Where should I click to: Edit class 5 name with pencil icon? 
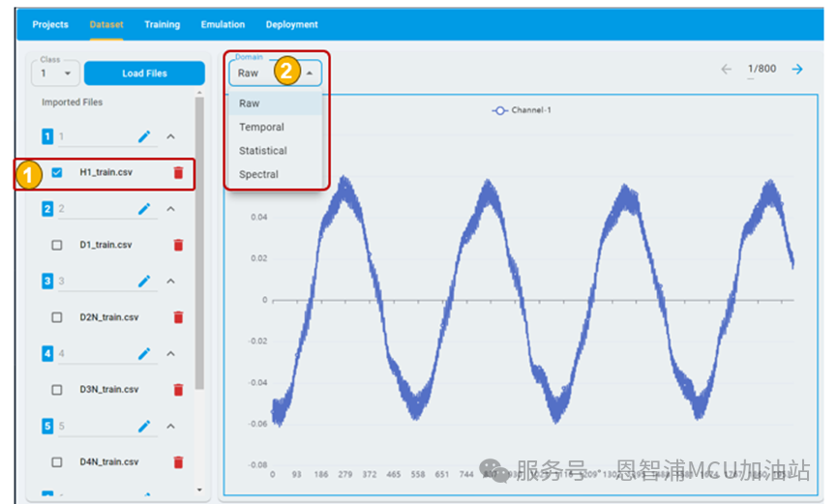tap(144, 426)
